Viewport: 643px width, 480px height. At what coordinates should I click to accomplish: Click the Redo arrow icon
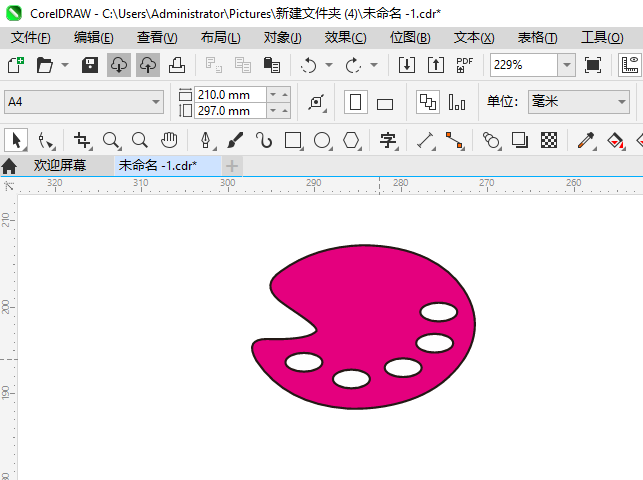click(353, 65)
